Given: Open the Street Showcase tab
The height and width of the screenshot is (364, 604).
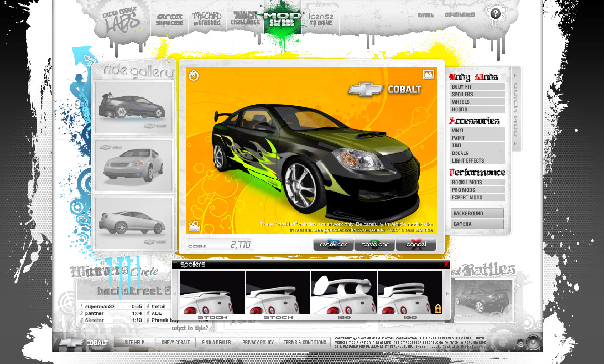Looking at the screenshot, I should click(169, 19).
